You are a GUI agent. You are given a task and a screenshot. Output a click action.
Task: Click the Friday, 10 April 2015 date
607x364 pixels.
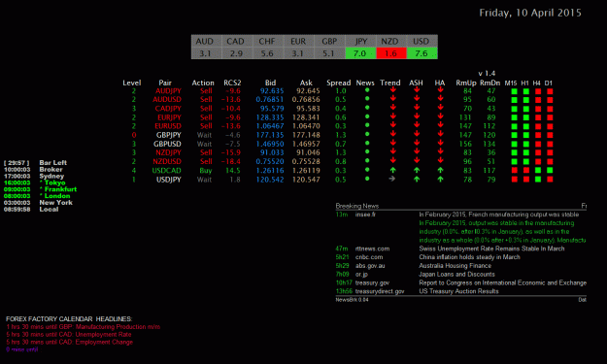pyautogui.click(x=530, y=13)
